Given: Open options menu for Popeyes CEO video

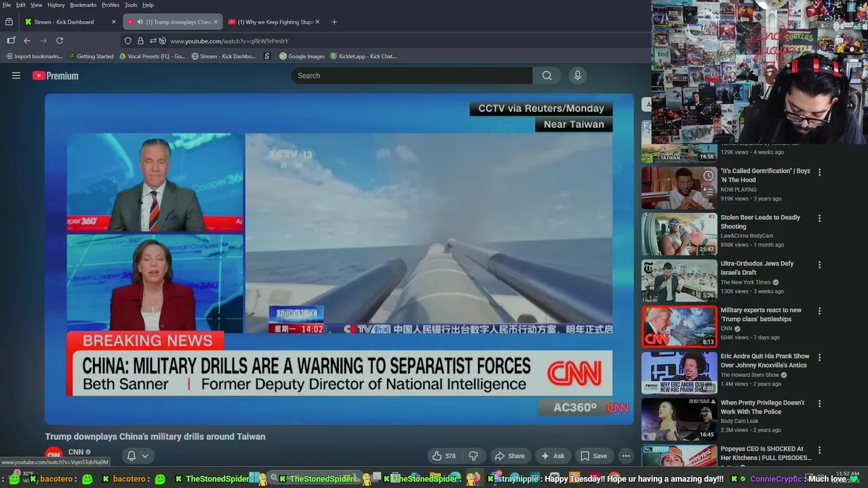Looking at the screenshot, I should [819, 450].
